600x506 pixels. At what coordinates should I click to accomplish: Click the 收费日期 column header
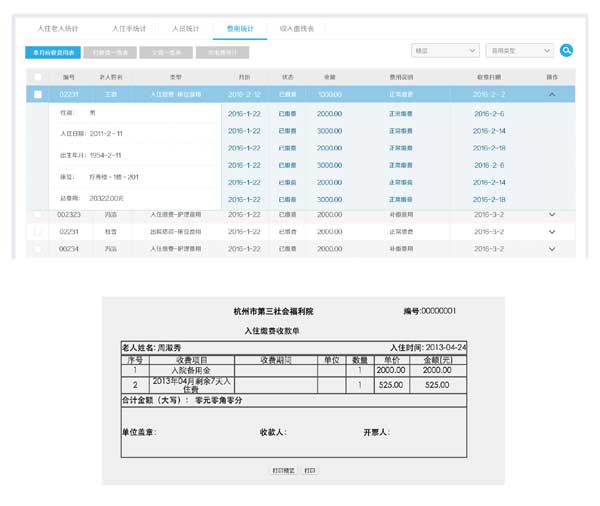click(x=489, y=76)
